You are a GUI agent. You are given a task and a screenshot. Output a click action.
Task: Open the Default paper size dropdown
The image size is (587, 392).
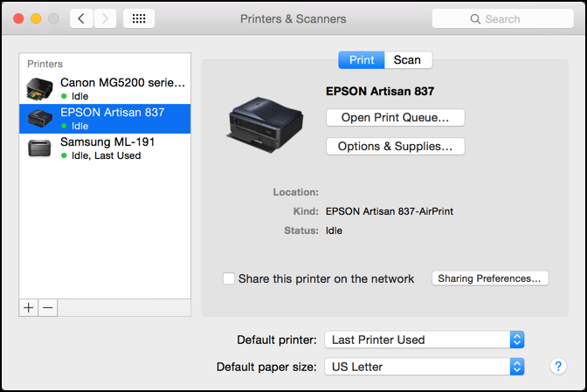tap(425, 367)
